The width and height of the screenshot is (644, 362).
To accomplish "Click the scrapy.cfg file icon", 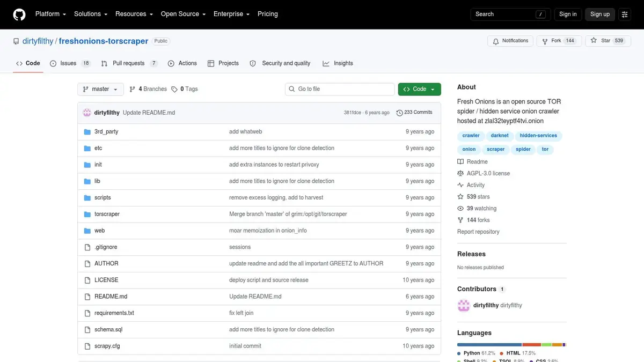I will (x=87, y=346).
